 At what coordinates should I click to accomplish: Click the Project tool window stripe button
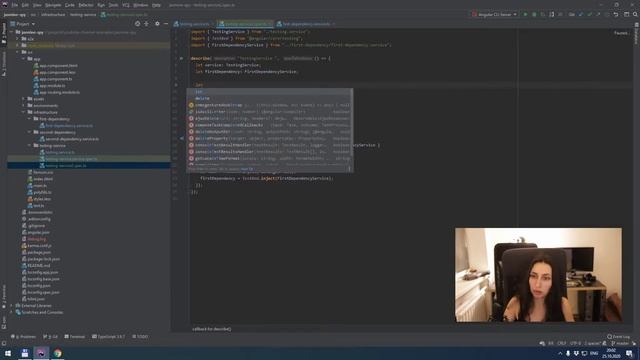[4, 33]
